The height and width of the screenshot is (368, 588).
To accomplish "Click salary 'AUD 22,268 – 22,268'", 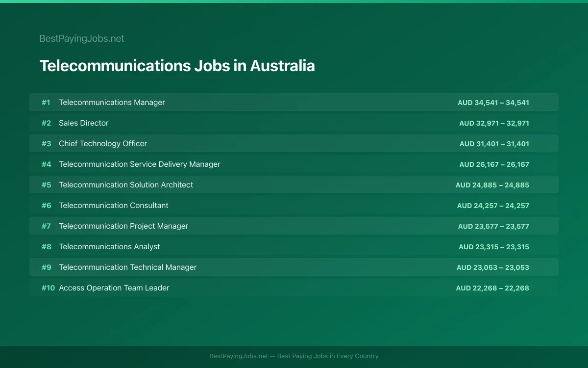I will coord(492,288).
